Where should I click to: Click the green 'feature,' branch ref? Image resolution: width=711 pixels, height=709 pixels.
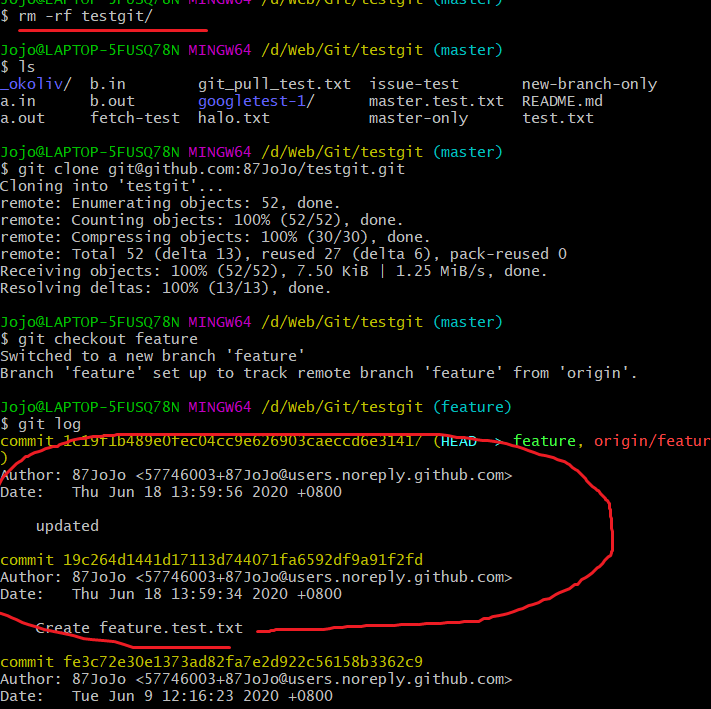pos(549,441)
